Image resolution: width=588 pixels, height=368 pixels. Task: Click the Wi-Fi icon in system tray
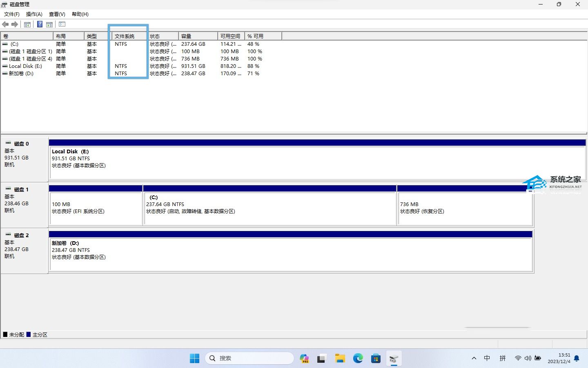(x=518, y=358)
